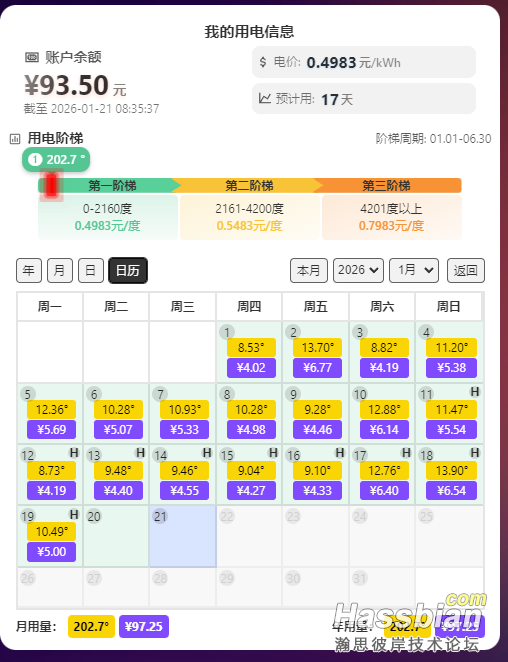Click the H holiday marker on day 19
508x662 pixels.
tap(74, 514)
